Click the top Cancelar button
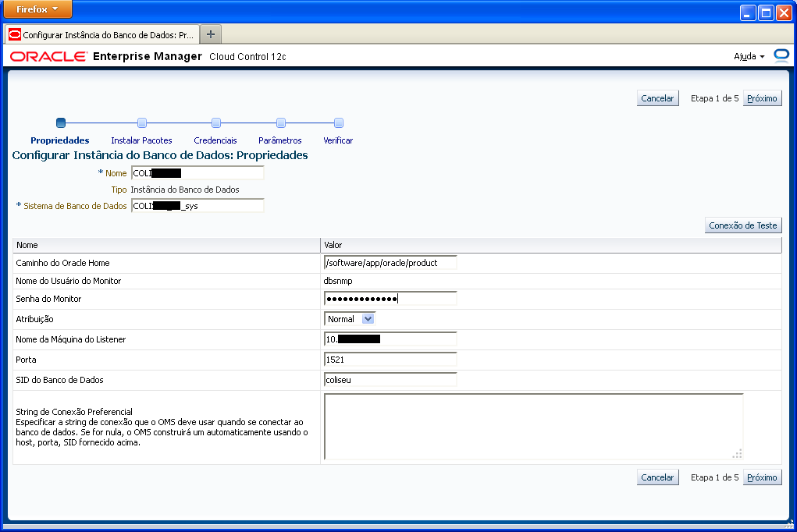Image resolution: width=797 pixels, height=532 pixels. (x=657, y=98)
